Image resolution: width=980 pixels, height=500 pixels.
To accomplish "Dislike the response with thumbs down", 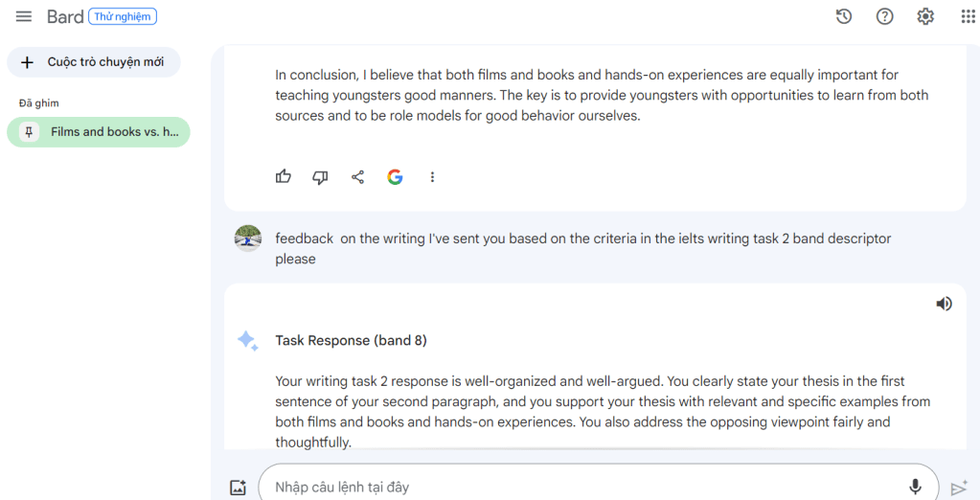I will click(321, 176).
